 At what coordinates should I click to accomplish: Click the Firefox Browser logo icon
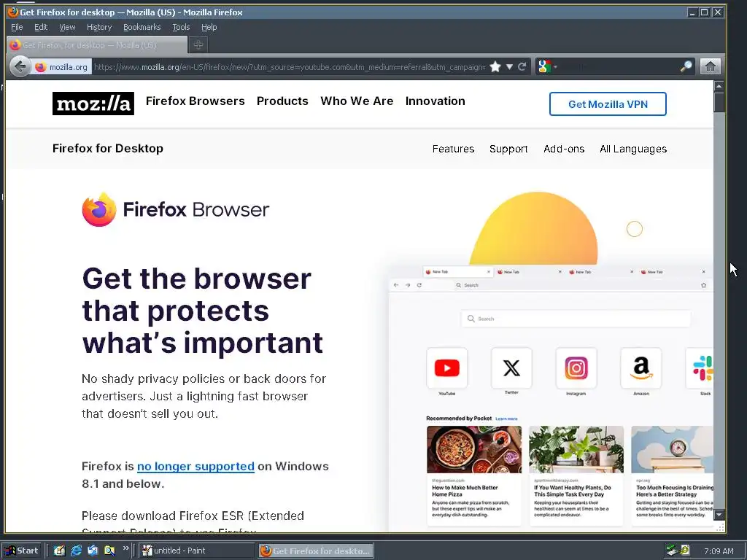[99, 209]
